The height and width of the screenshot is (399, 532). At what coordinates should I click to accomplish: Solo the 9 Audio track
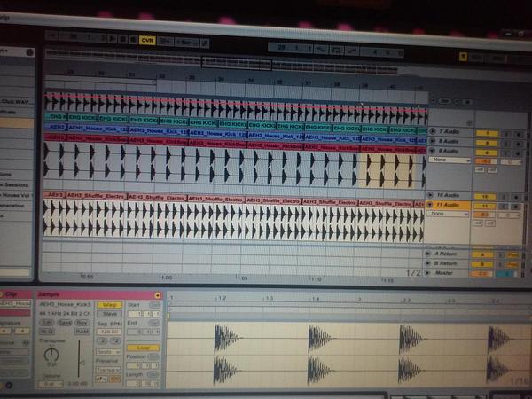point(506,153)
